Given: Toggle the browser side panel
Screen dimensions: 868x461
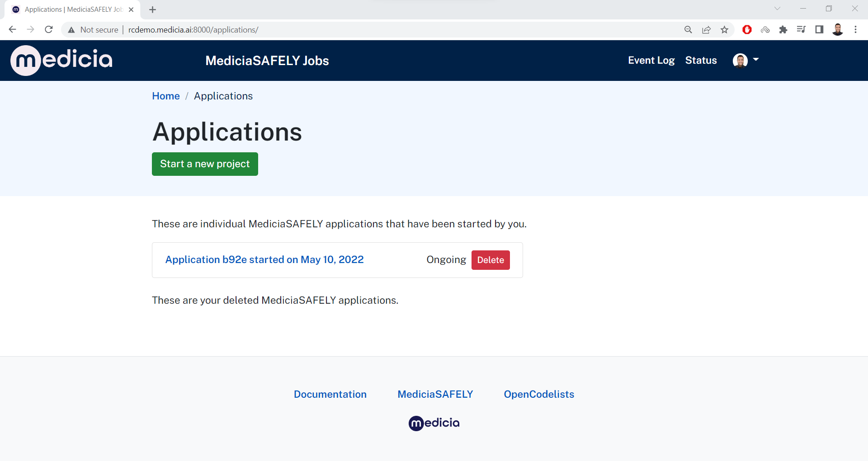Looking at the screenshot, I should (819, 29).
